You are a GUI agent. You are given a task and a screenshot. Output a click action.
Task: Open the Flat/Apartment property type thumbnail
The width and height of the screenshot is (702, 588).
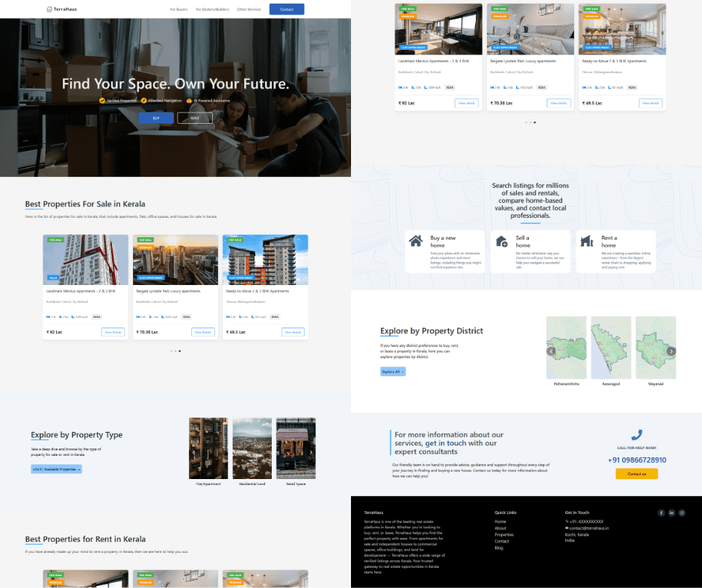(208, 448)
